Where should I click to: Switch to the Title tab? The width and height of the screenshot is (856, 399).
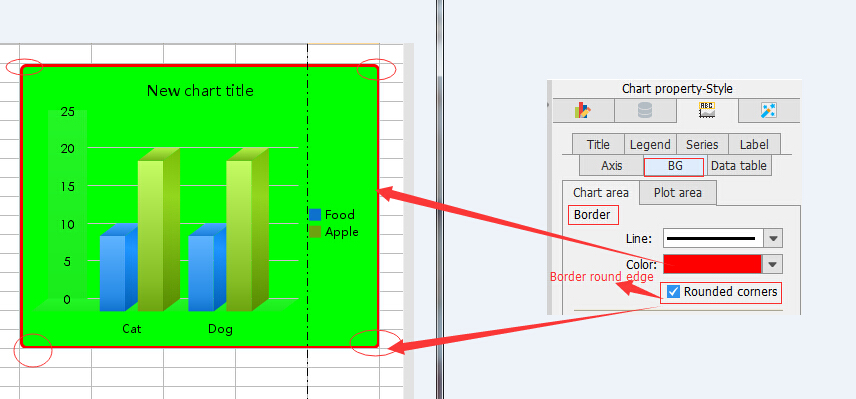point(598,145)
